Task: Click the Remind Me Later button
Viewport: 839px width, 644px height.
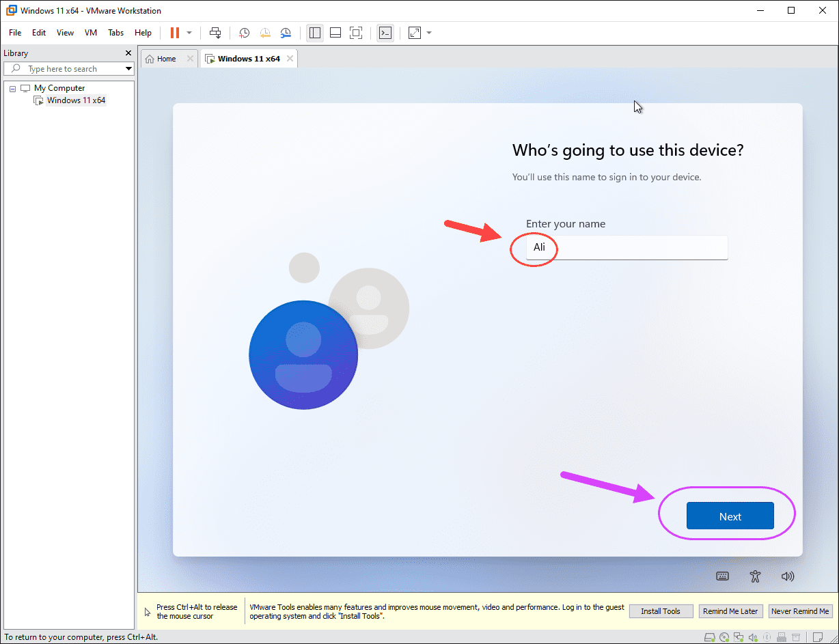Action: (x=730, y=611)
